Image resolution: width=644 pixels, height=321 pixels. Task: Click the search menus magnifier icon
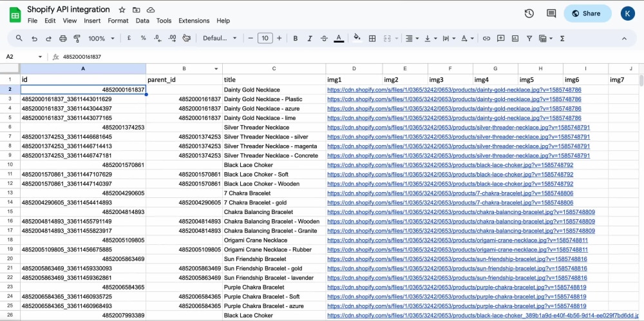(19, 38)
